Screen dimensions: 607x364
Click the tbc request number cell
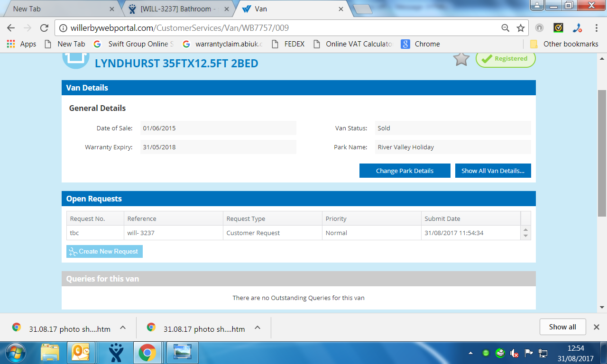click(x=95, y=233)
